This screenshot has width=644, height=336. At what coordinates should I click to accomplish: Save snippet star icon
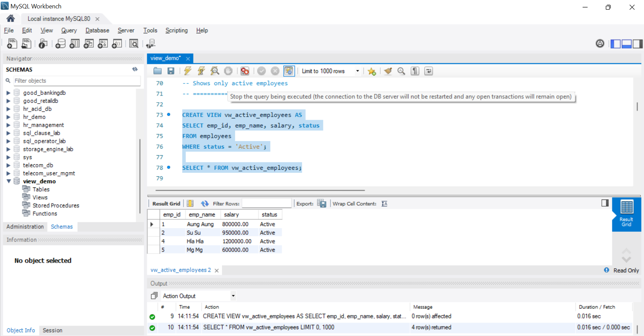[x=371, y=71]
